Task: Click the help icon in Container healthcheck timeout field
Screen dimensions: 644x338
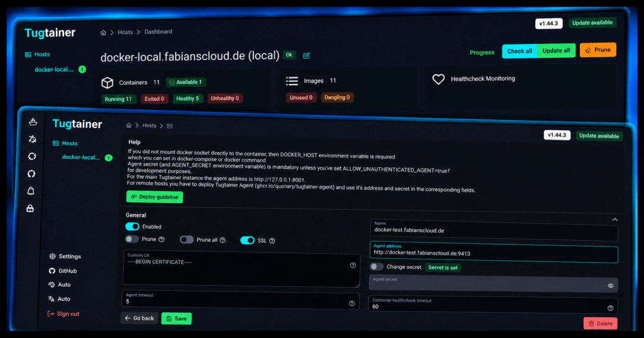Action: point(610,308)
